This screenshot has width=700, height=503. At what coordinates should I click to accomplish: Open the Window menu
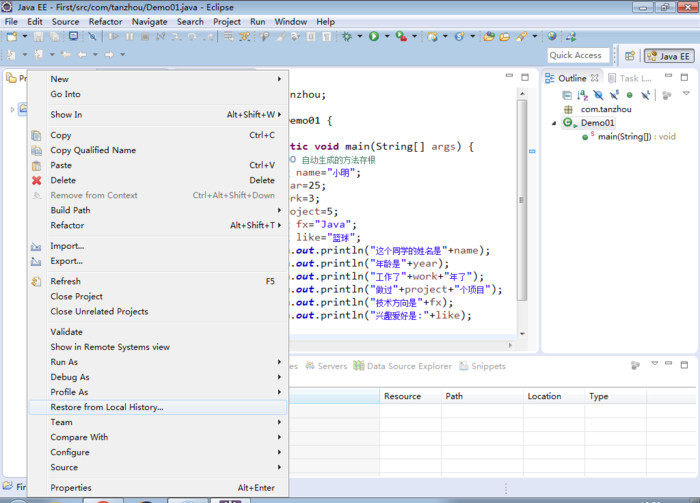(x=291, y=21)
